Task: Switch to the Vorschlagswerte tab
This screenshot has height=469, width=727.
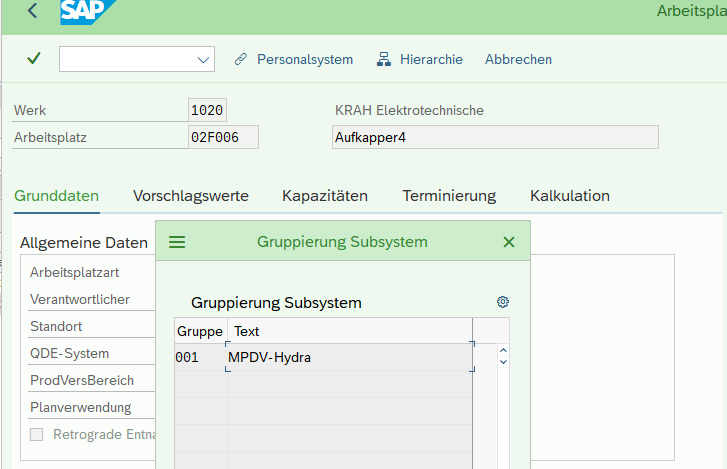Action: (x=191, y=196)
